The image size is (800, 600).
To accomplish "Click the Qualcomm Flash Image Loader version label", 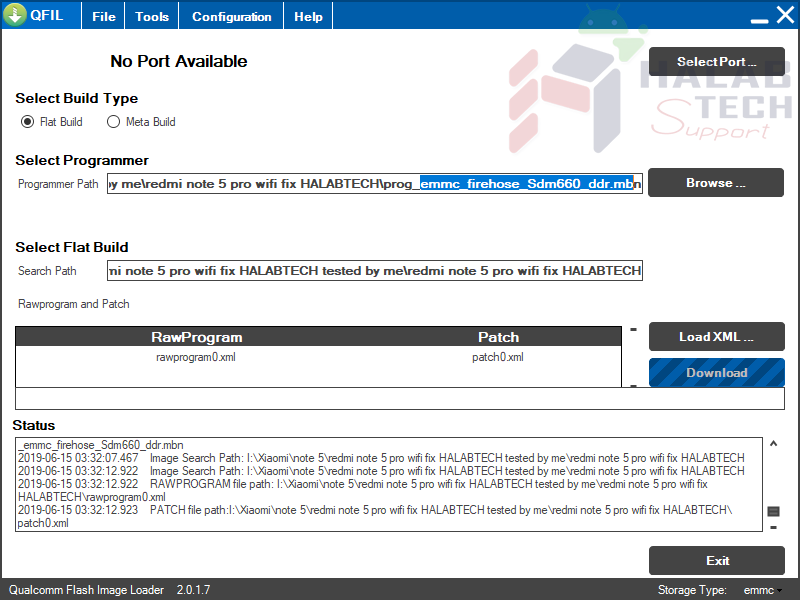I will (109, 590).
